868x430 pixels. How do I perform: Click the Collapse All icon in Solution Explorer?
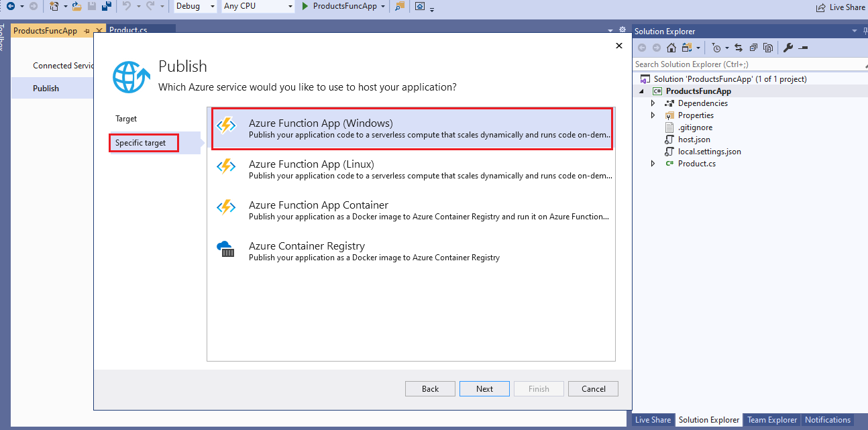point(753,48)
